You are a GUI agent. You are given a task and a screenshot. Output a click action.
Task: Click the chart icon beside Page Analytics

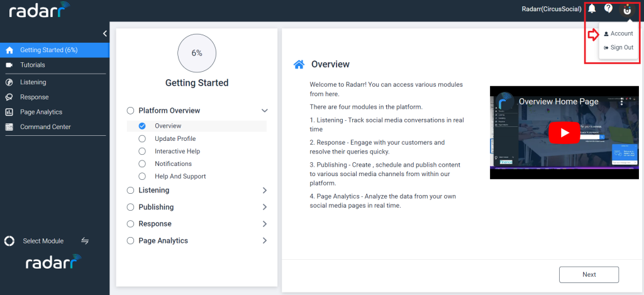pos(9,112)
